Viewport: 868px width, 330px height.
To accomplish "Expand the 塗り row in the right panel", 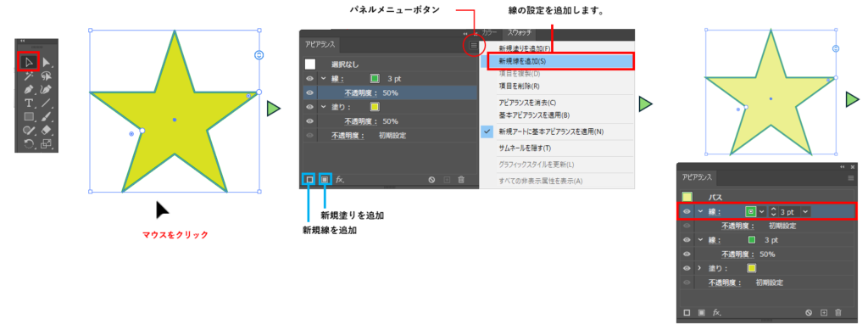I will tap(699, 268).
